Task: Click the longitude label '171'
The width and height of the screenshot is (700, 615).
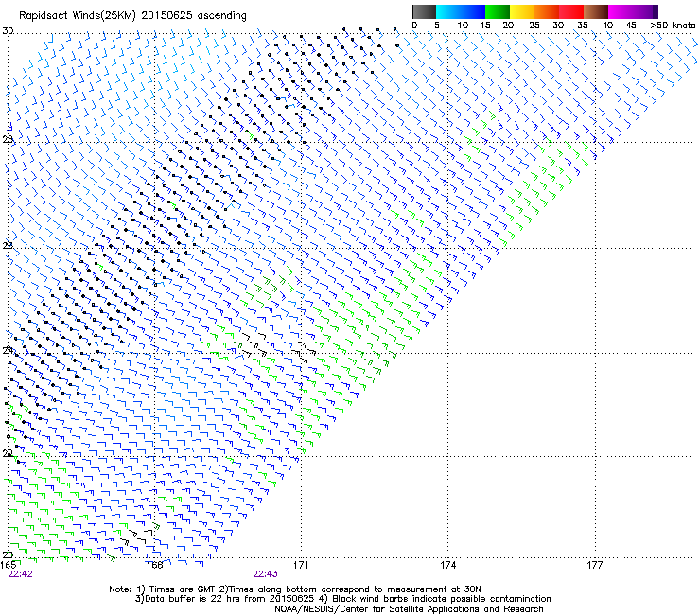Action: tap(301, 565)
